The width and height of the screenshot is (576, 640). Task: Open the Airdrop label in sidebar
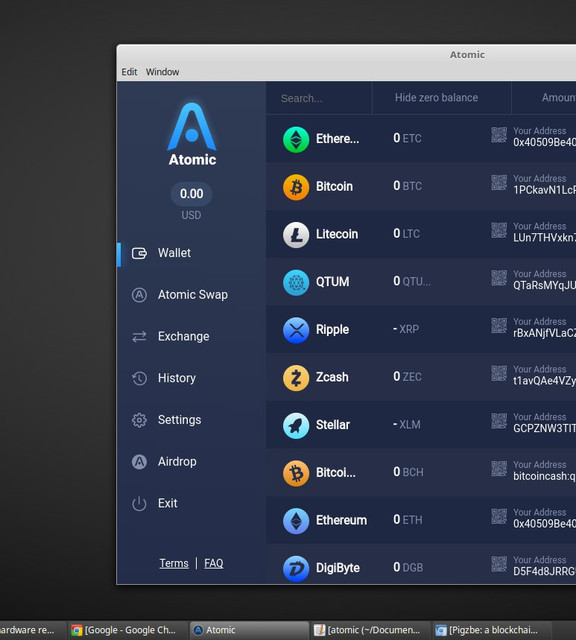pyautogui.click(x=177, y=462)
